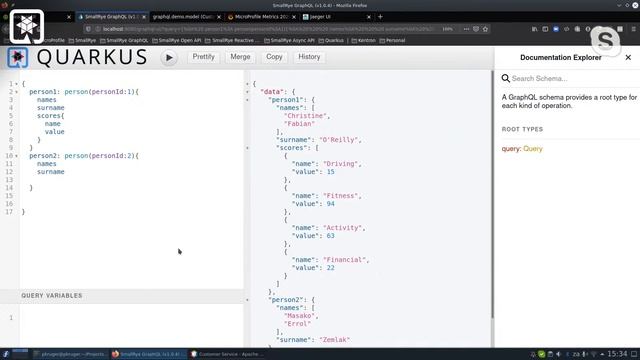Click the Pocket save icon in URL bar
The height and width of the screenshot is (360, 640).
click(476, 29)
